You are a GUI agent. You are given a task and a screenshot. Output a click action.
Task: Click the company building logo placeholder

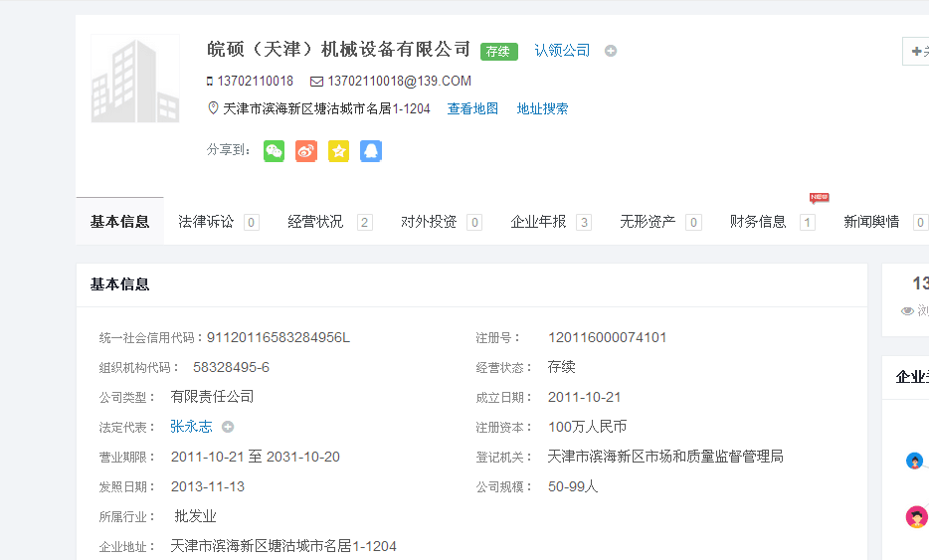134,80
